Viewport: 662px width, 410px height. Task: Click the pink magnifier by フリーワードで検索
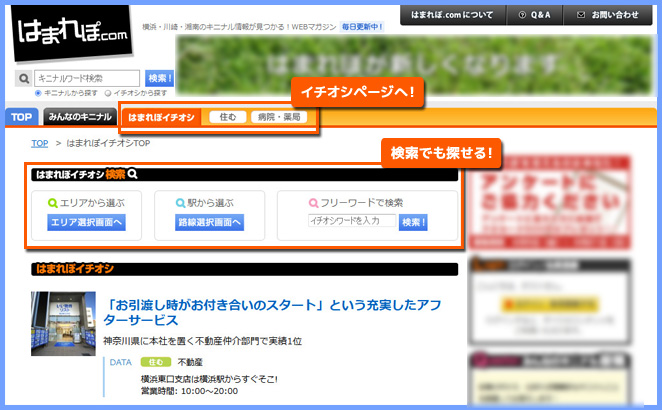pos(317,202)
